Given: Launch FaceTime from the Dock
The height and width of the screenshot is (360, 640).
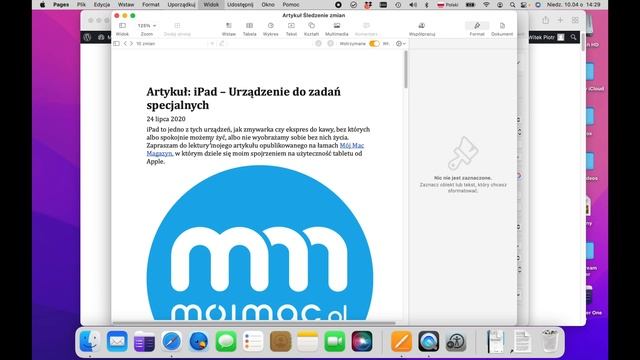Looking at the screenshot, I should click(x=335, y=341).
